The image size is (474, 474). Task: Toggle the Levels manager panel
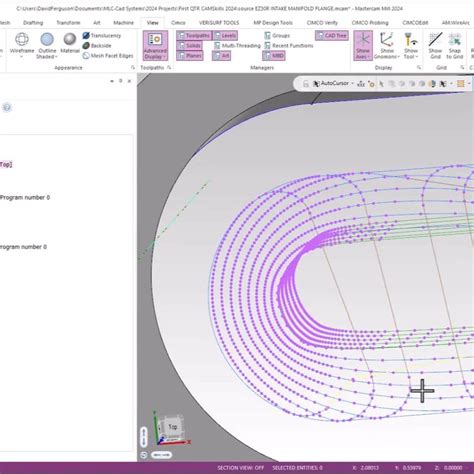tap(225, 35)
